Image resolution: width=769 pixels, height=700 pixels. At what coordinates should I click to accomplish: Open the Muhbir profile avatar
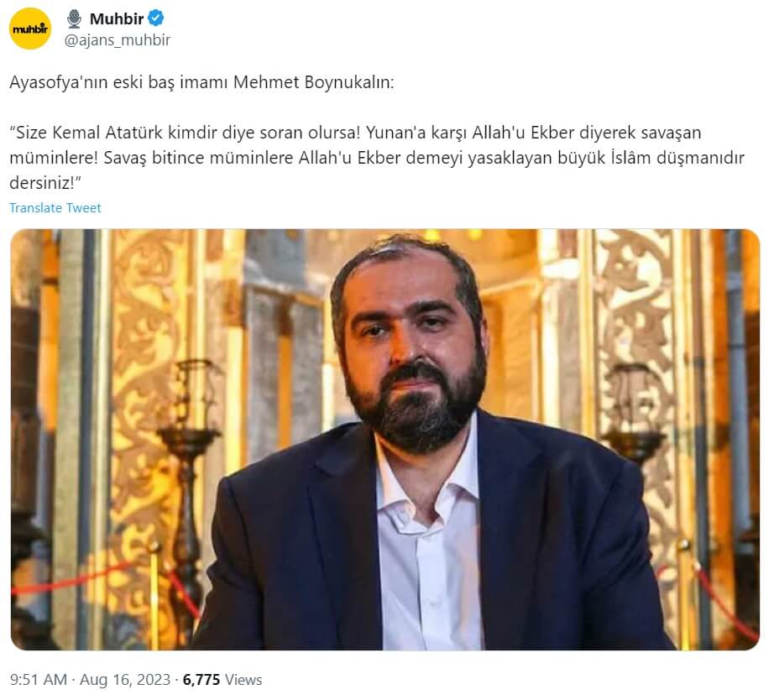pos(30,29)
